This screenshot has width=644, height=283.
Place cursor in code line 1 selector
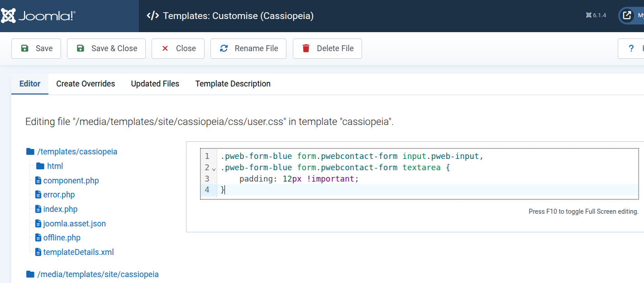click(x=352, y=156)
